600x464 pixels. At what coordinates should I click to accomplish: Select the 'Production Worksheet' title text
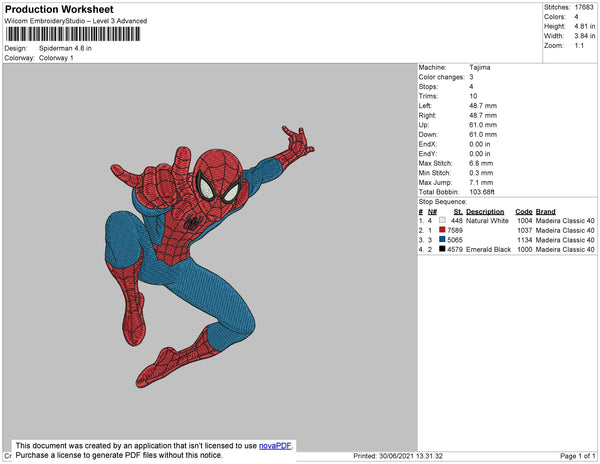point(59,9)
